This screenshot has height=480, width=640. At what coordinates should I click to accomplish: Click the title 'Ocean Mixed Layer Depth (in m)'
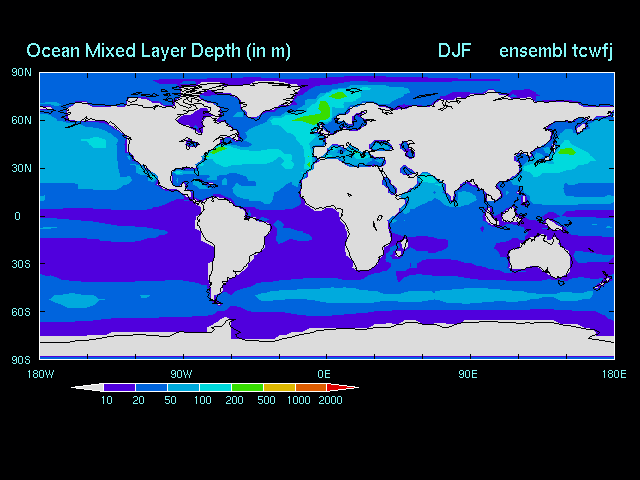click(158, 51)
